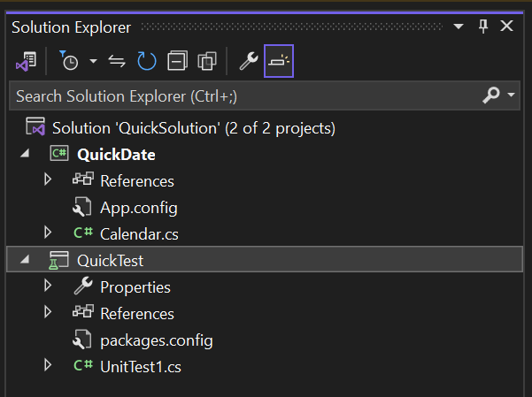Image resolution: width=532 pixels, height=397 pixels.
Task: Open the search options dropdown arrow
Action: (x=513, y=95)
